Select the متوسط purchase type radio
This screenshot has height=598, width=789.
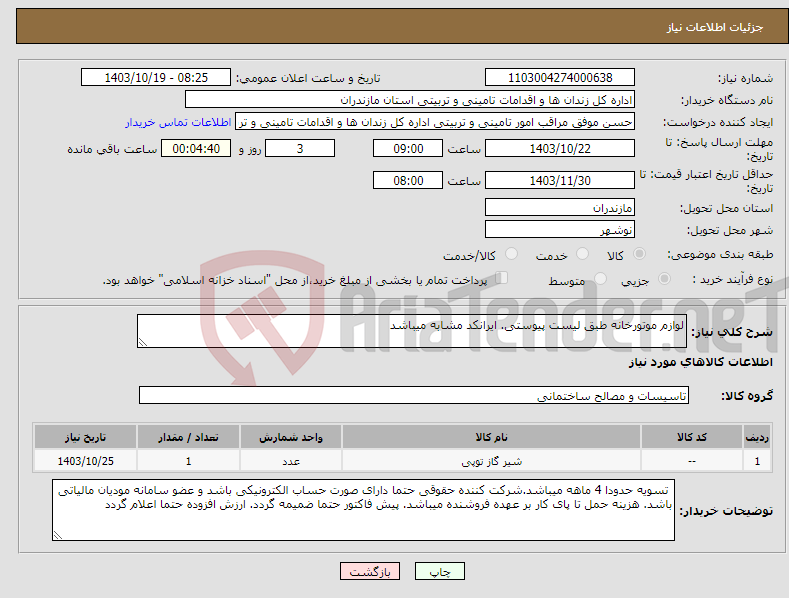pyautogui.click(x=600, y=278)
